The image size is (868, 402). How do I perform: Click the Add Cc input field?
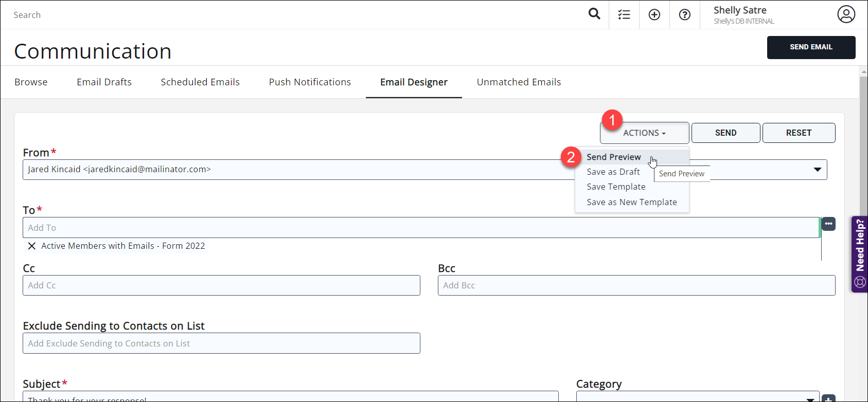[221, 285]
